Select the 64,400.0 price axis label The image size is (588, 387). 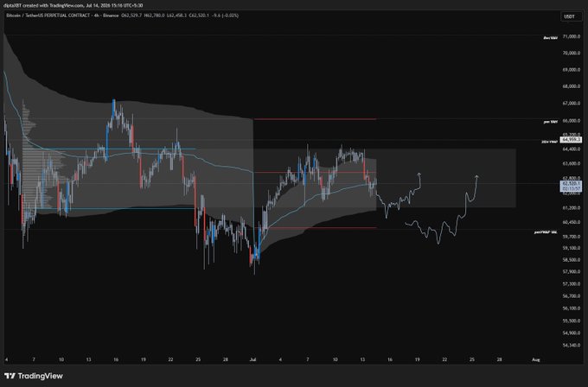[x=571, y=149]
